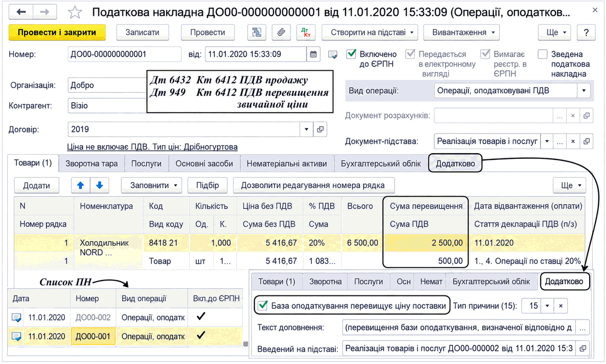
Task: Switch to Товари (1) tab
Action: pos(33,163)
